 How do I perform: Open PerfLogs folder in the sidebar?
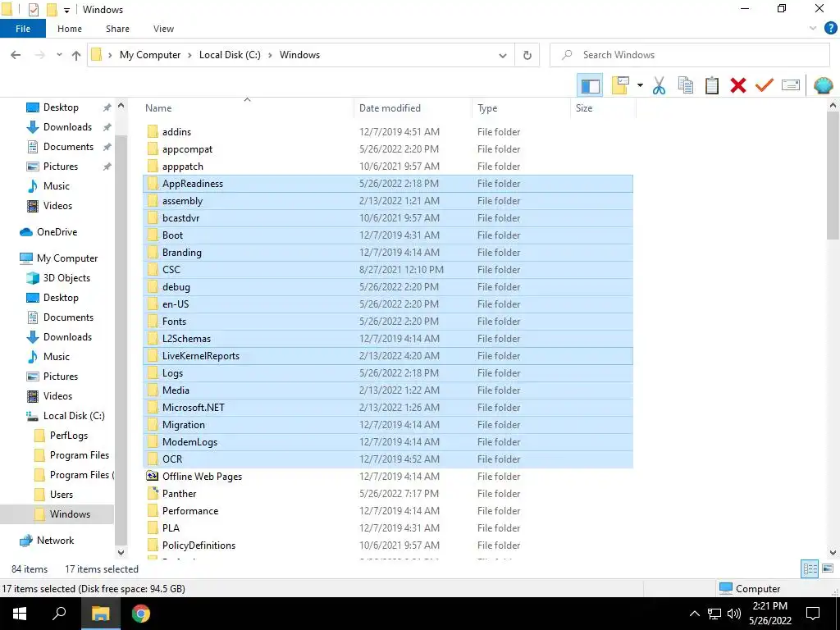[69, 436]
